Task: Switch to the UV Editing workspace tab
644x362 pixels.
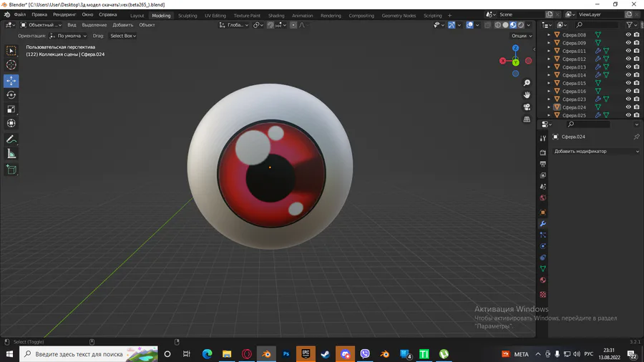Action: 215,16
